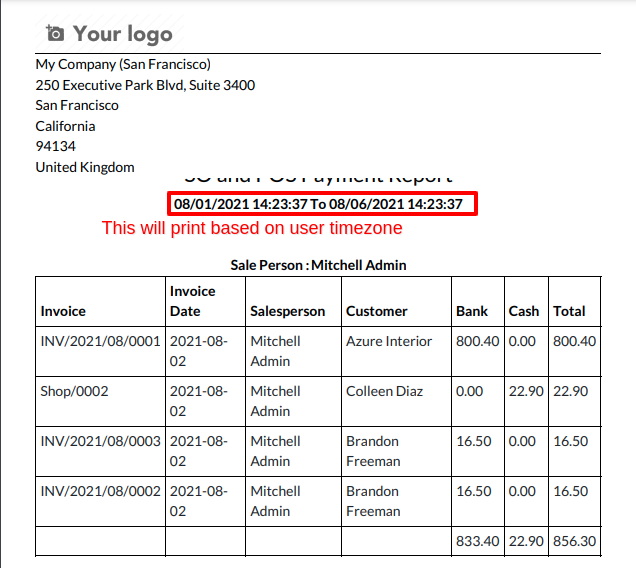This screenshot has width=636, height=568.
Task: Click the bank total 833.40 cell
Action: pos(477,541)
